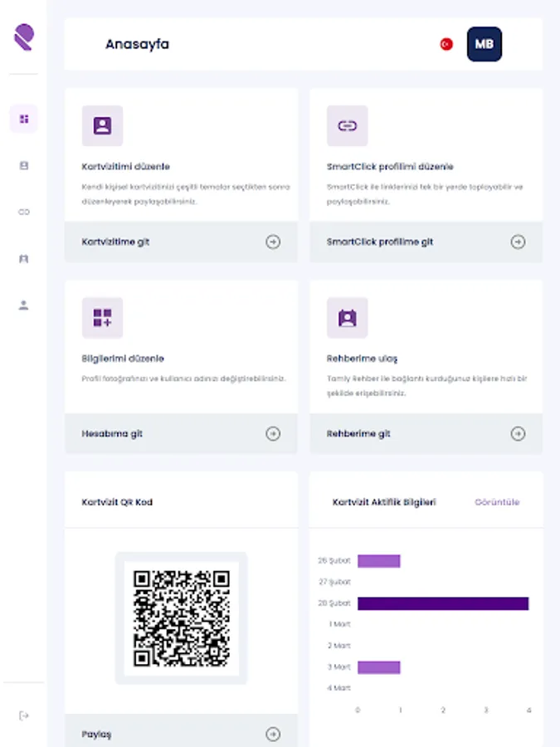Open the SmartClick link sidebar icon
This screenshot has height=747, width=560.
click(x=24, y=212)
